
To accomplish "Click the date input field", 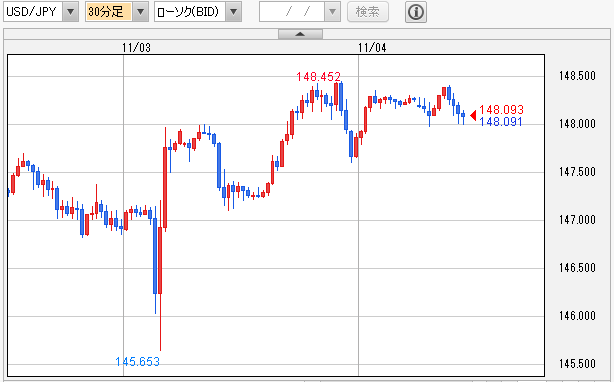I will (292, 12).
